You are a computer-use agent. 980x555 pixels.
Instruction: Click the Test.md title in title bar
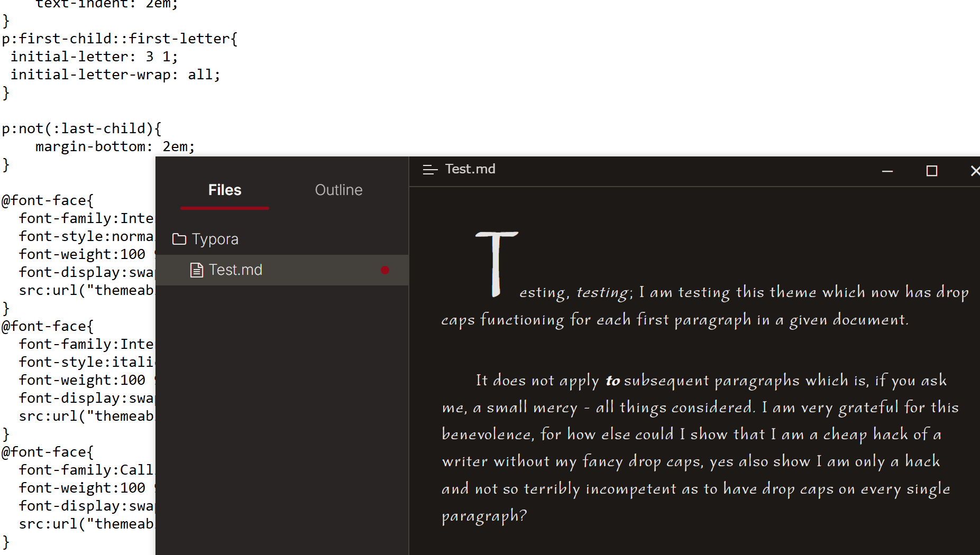coord(470,169)
